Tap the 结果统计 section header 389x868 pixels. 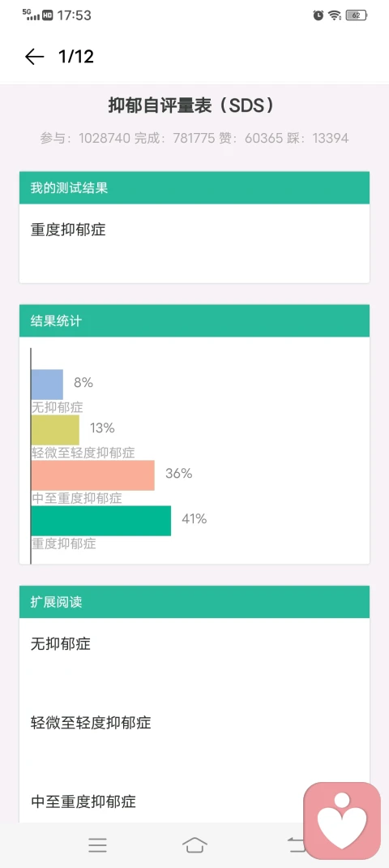(x=194, y=320)
